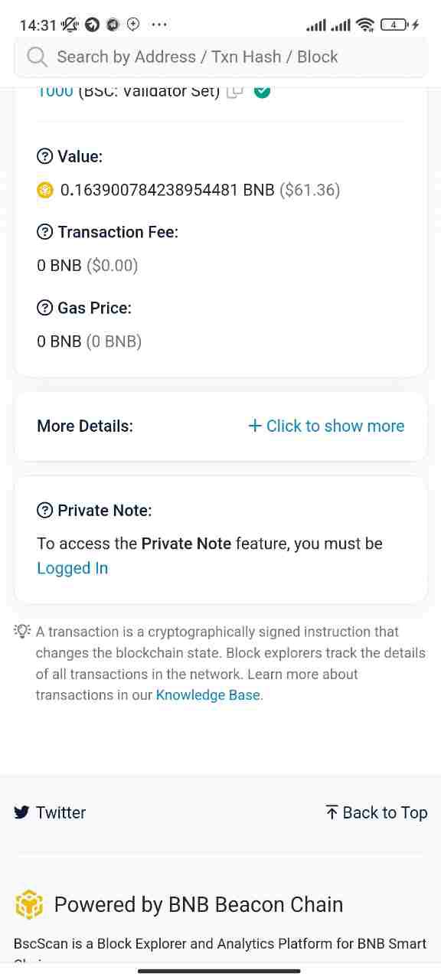Copy the Validator Set address icon
Viewport: 441px width, 980px height.
(x=235, y=91)
